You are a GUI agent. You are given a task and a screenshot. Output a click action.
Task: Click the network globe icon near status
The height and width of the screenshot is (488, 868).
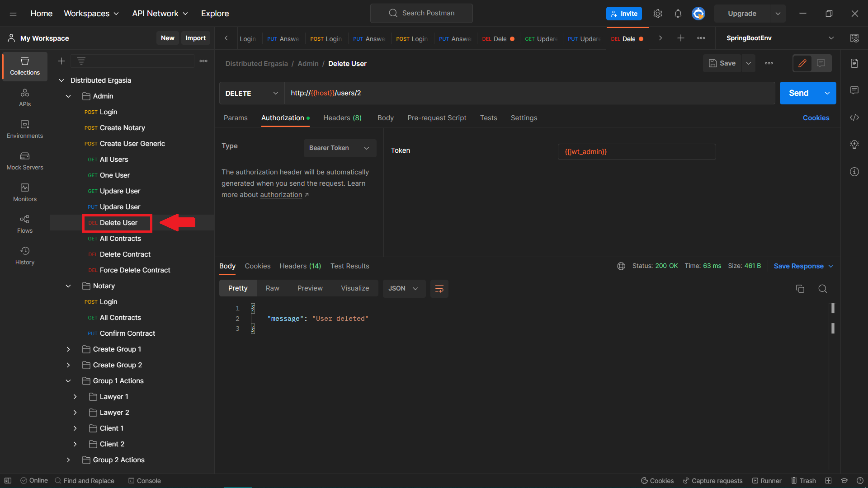[x=621, y=266]
